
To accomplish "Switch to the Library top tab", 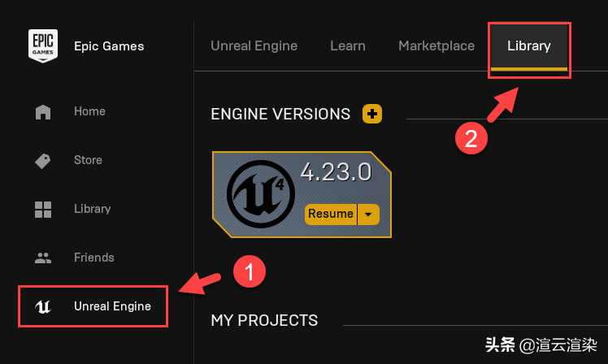I will tap(528, 46).
